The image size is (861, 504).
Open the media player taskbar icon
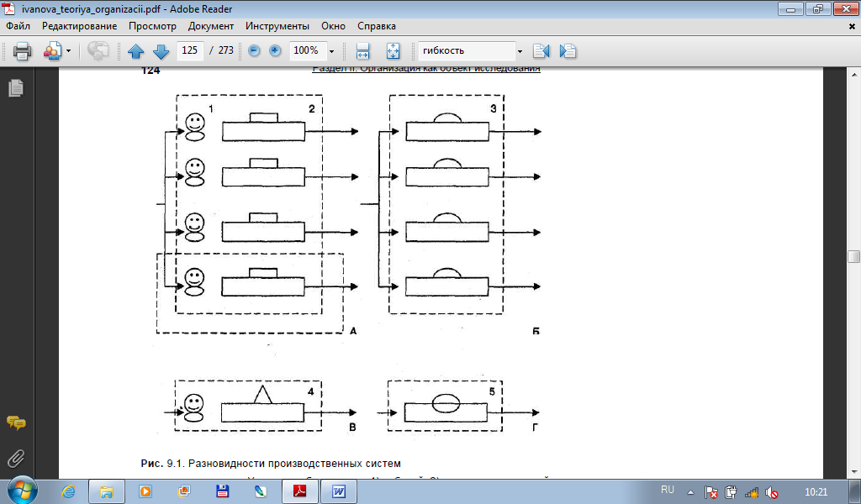[x=145, y=491]
